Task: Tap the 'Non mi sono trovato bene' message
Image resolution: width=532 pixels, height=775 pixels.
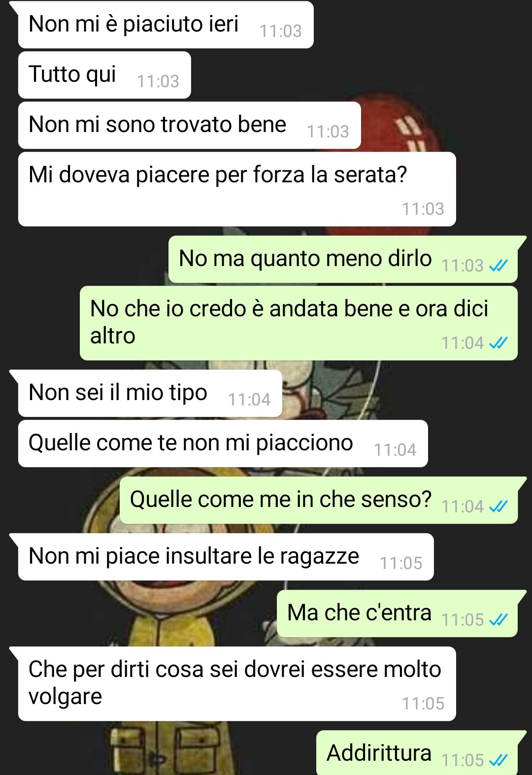Action: coord(190,125)
